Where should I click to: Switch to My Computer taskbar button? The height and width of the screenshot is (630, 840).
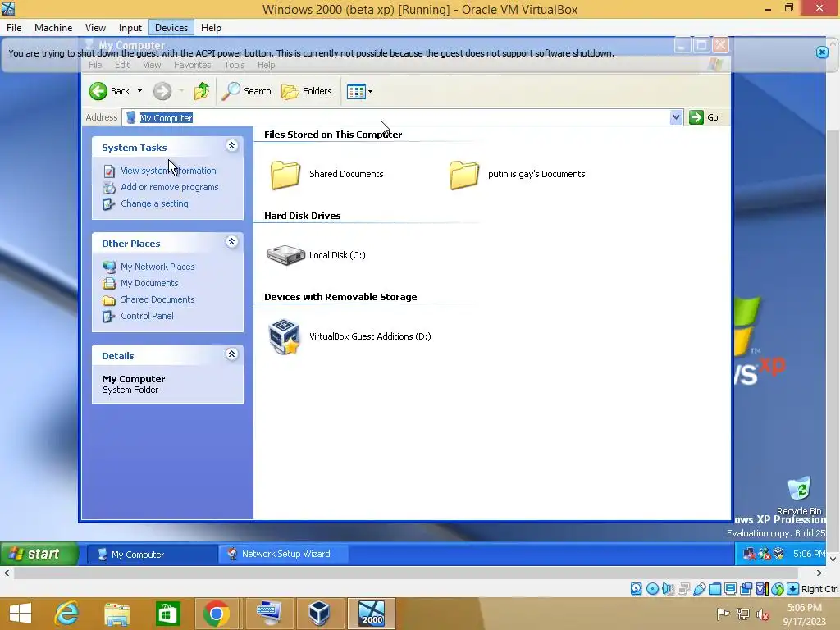(152, 554)
